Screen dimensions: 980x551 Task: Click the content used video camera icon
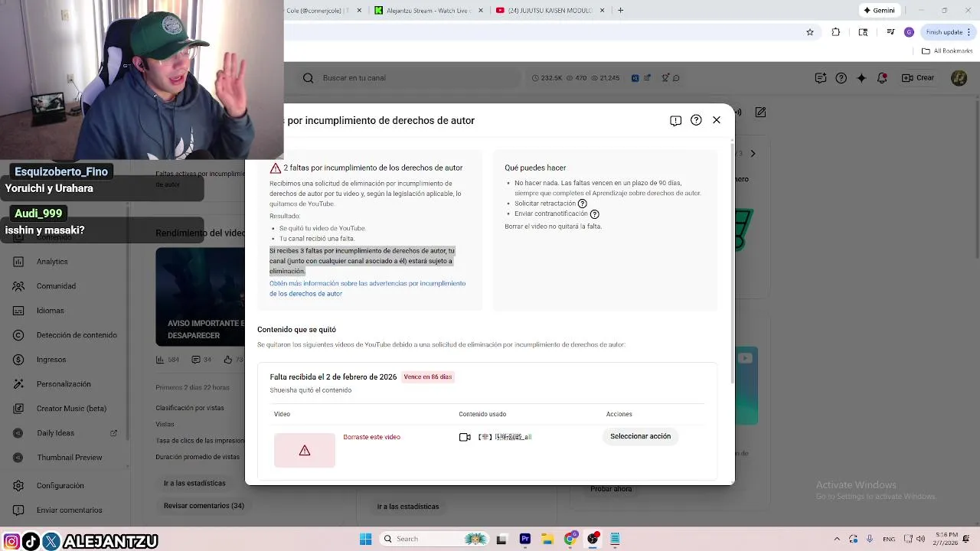tap(465, 437)
